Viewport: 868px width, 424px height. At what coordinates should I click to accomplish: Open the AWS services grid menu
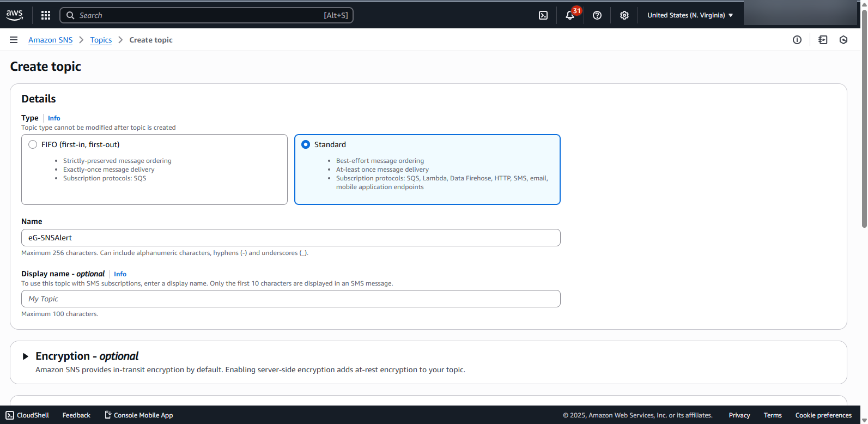[46, 15]
